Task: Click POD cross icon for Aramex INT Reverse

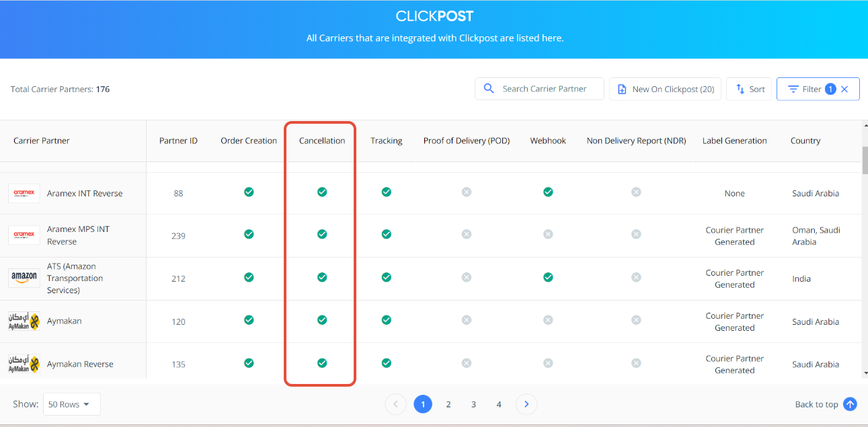Action: 467,192
